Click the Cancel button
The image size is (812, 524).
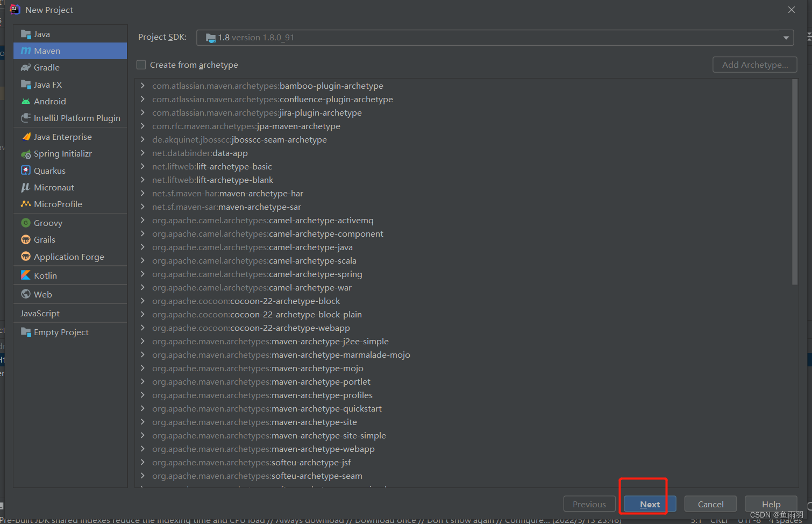[710, 504]
